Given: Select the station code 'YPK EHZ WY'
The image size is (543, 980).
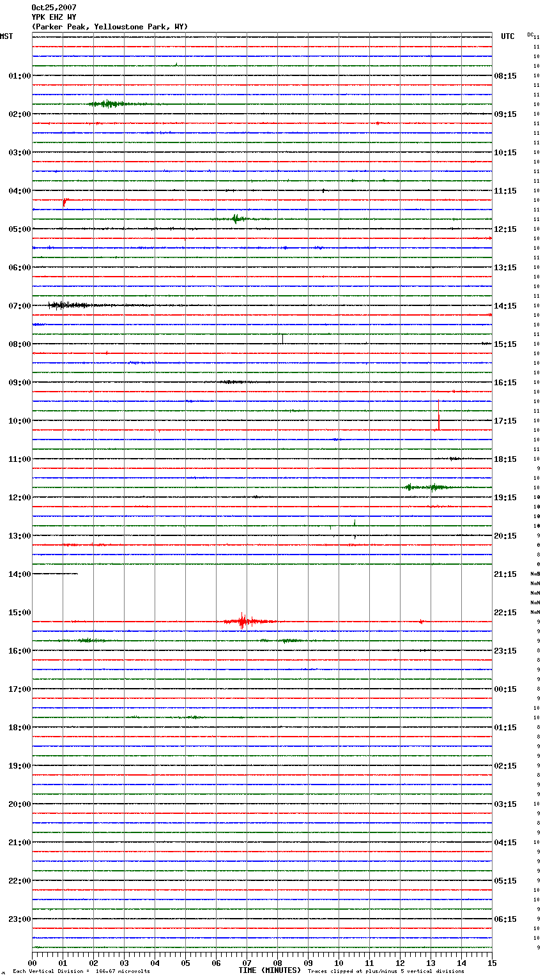Looking at the screenshot, I should point(54,17).
